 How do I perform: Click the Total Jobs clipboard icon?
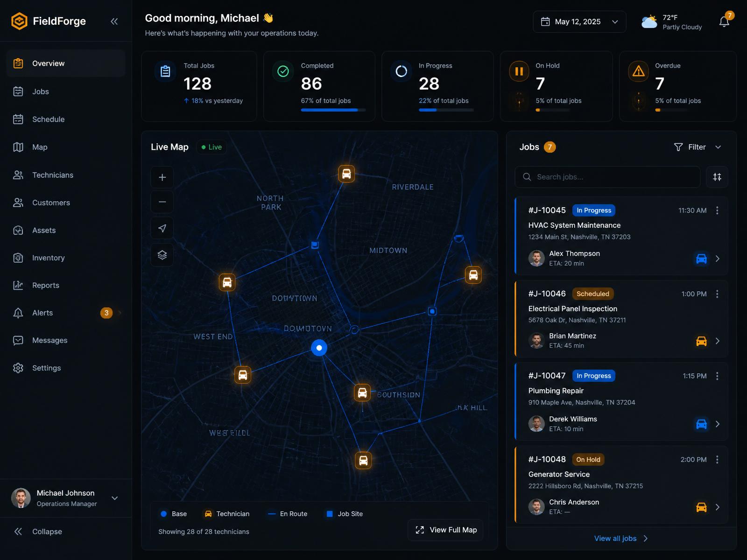click(x=165, y=71)
